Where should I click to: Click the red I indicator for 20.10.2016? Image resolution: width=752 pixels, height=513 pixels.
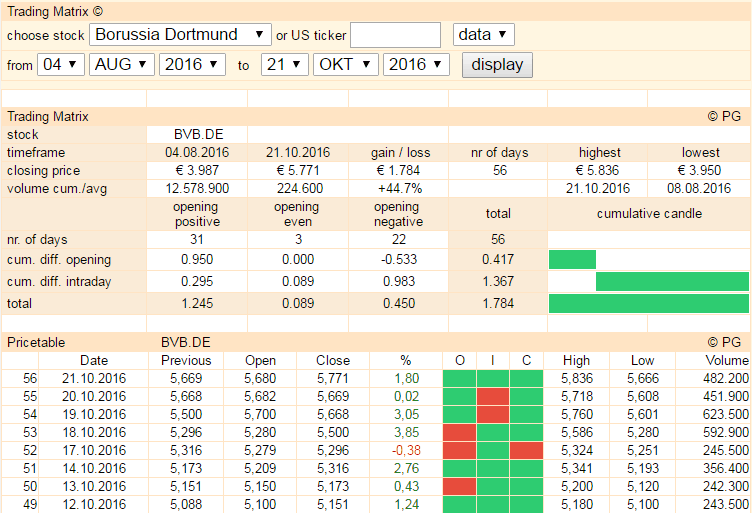493,396
